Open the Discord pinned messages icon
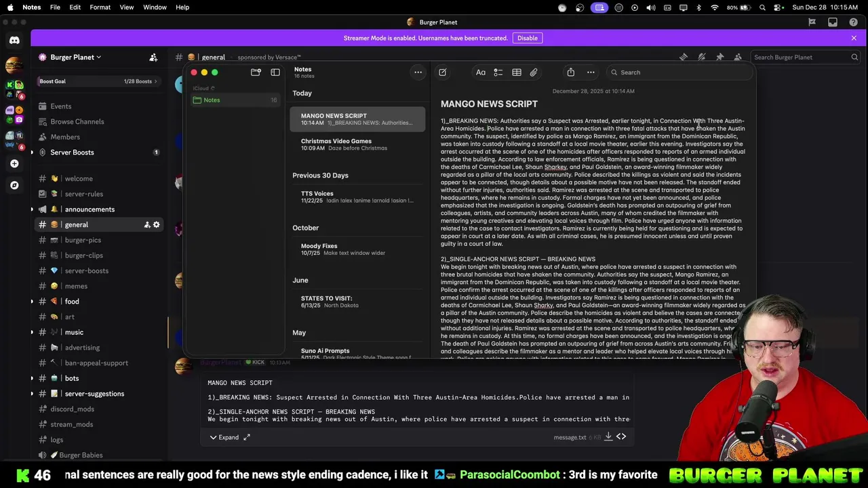The image size is (868, 488). click(x=720, y=58)
